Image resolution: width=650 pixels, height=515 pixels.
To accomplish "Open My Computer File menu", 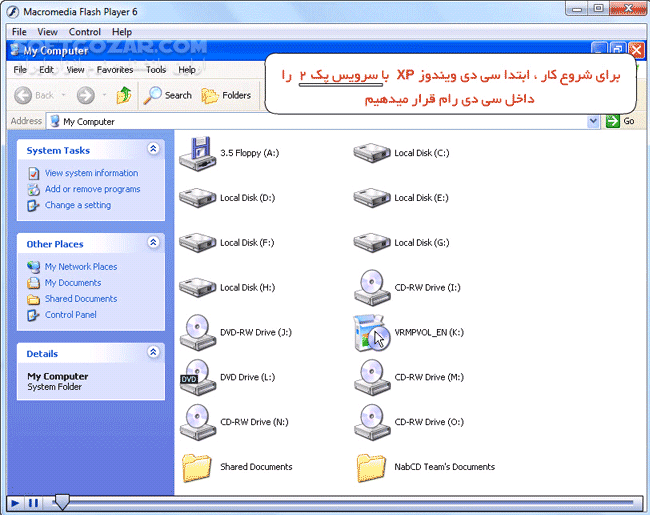I will tap(20, 70).
